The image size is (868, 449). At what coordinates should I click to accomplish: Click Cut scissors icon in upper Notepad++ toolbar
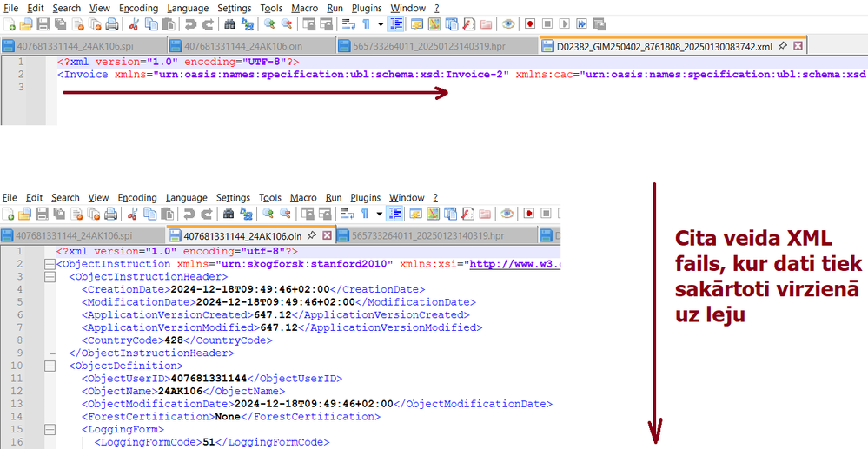(134, 24)
